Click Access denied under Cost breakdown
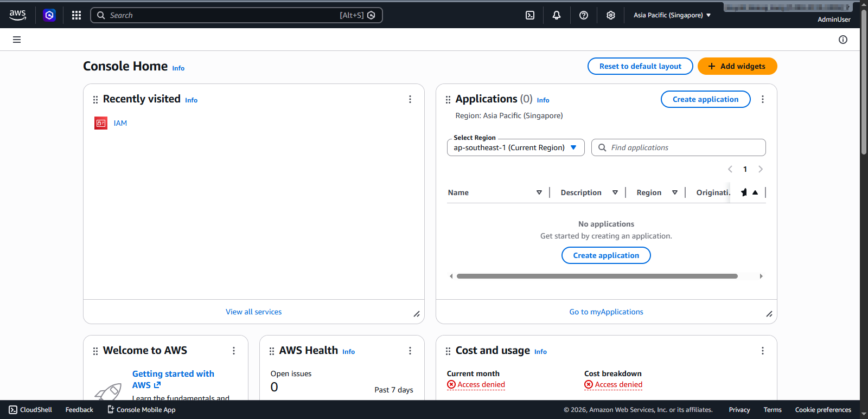 pyautogui.click(x=613, y=385)
